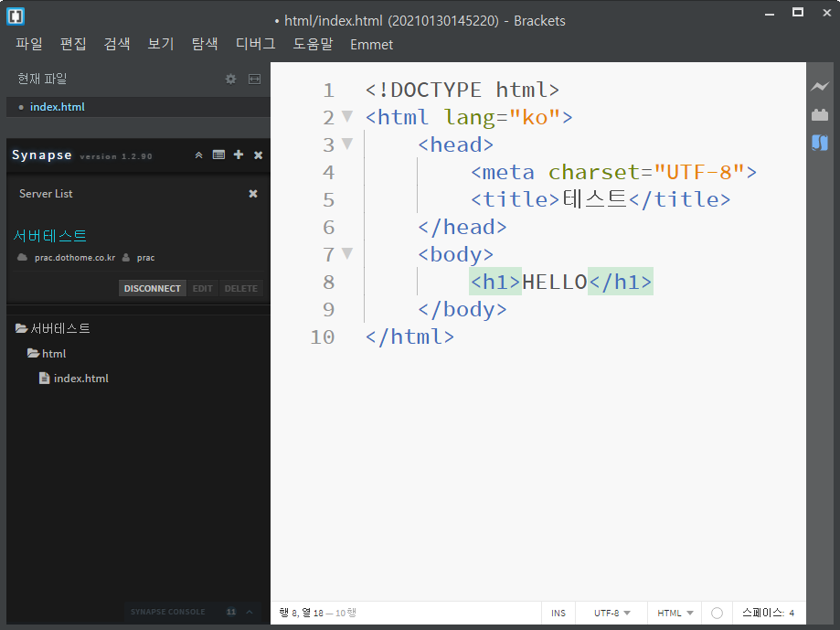Viewport: 840px width, 630px height.
Task: Click the "ko" lang attribute value
Action: (x=535, y=117)
